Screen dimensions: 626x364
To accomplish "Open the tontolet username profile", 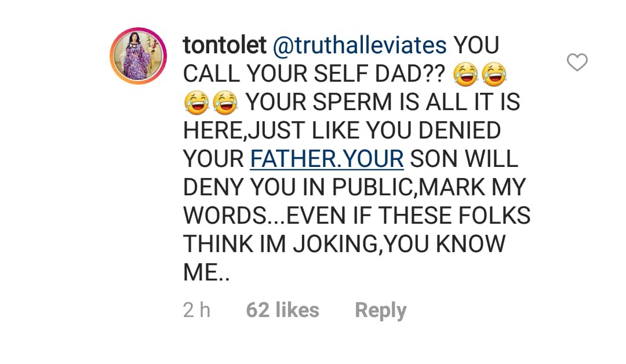I will coord(224,45).
